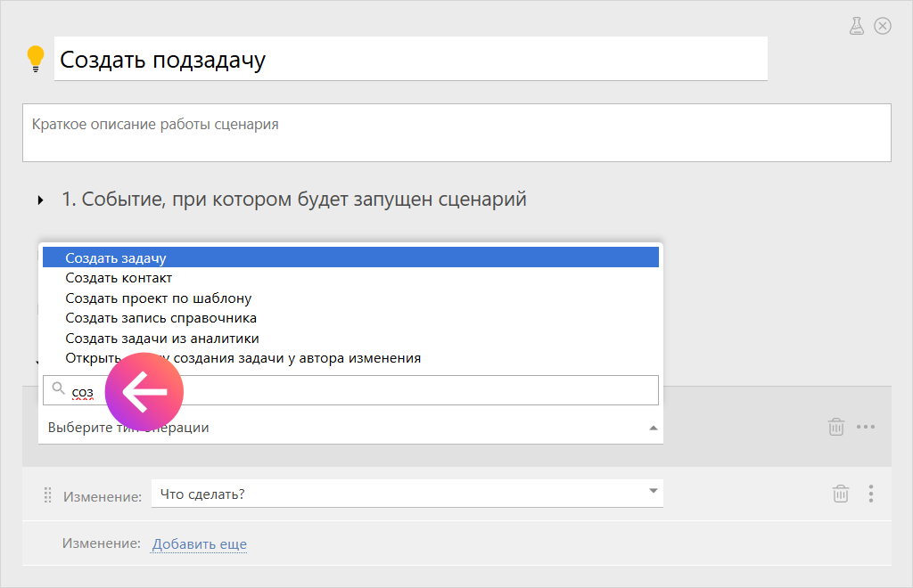Click the flask test icon
The width and height of the screenshot is (913, 588).
point(857,26)
